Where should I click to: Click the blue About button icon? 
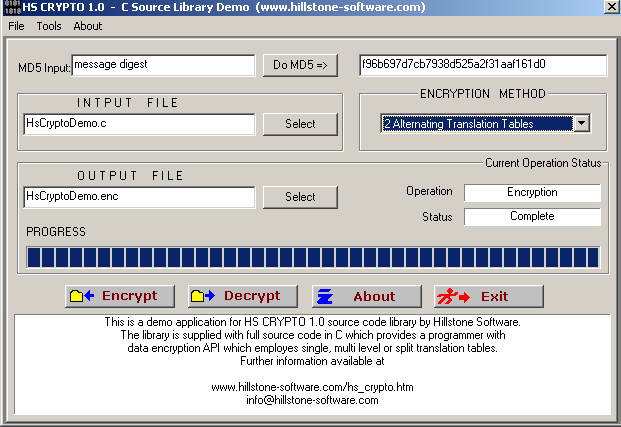pyautogui.click(x=325, y=297)
